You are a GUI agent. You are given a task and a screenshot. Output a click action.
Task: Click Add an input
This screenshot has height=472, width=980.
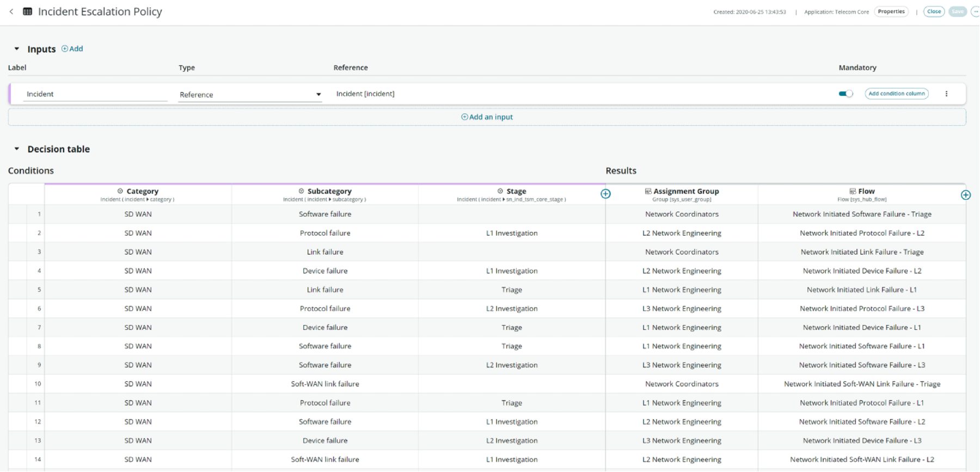click(487, 117)
